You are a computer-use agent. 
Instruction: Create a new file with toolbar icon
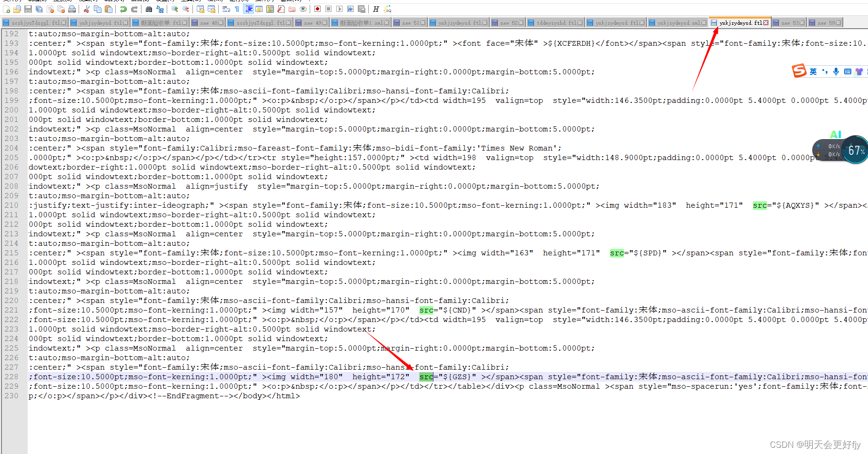(x=6, y=9)
